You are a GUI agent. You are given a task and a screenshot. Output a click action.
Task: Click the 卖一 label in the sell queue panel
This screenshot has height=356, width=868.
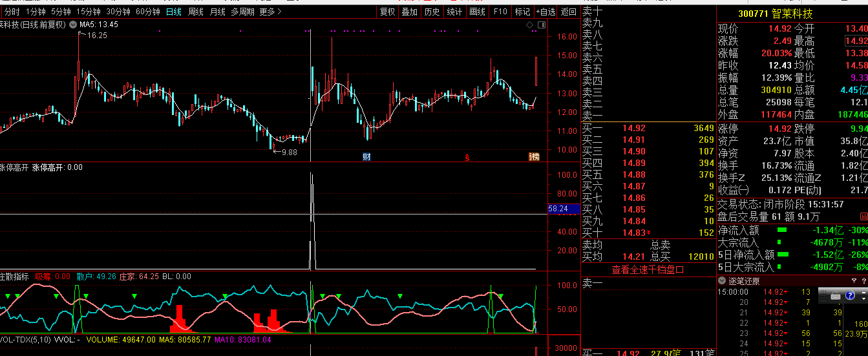point(593,283)
